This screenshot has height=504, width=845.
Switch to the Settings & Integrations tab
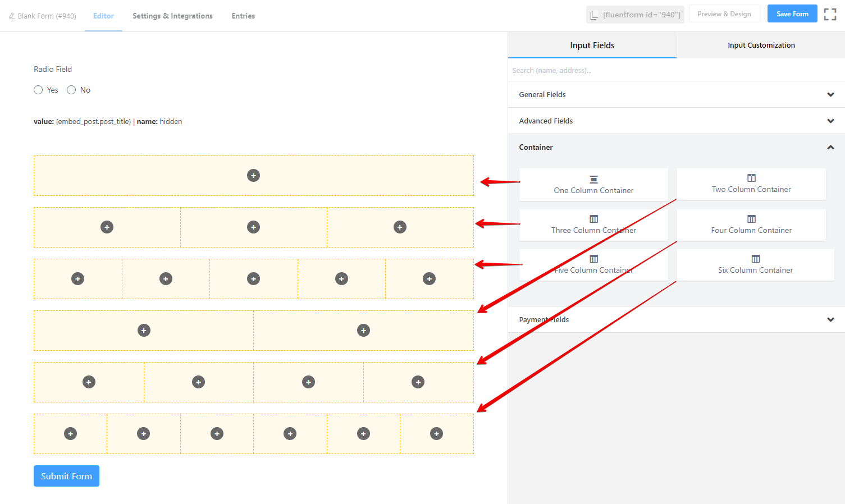(172, 16)
